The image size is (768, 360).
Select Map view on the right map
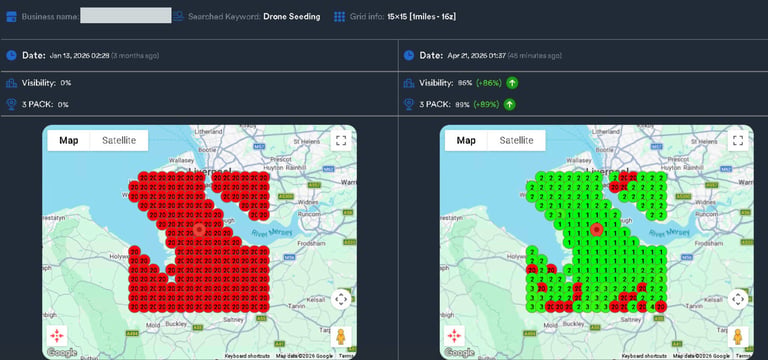coord(466,141)
